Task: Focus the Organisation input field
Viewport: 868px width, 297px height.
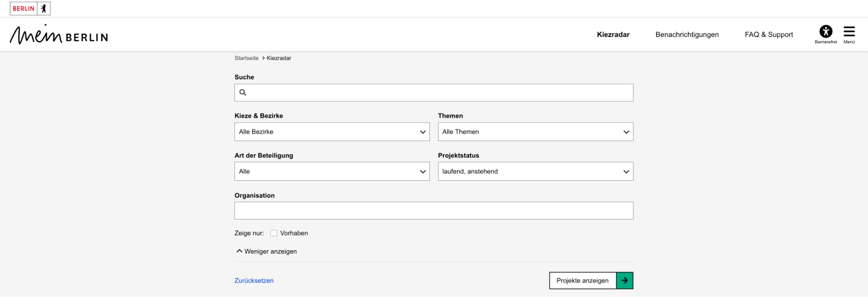Action: click(433, 211)
